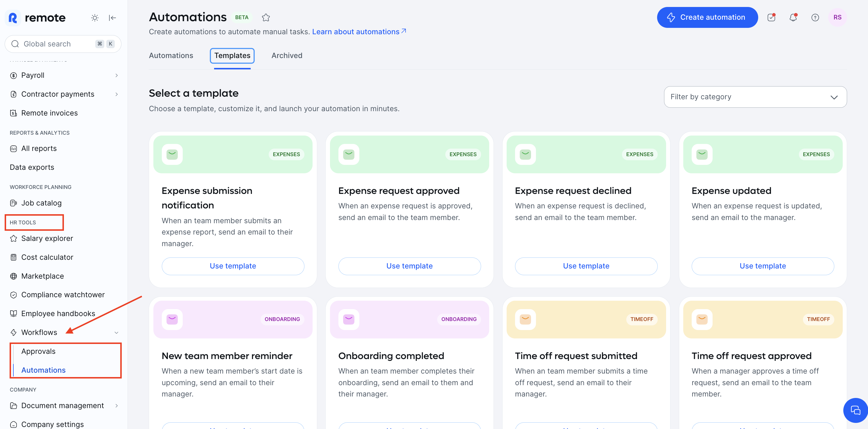868x429 pixels.
Task: Click the New team member reminder icon
Action: [x=172, y=319]
